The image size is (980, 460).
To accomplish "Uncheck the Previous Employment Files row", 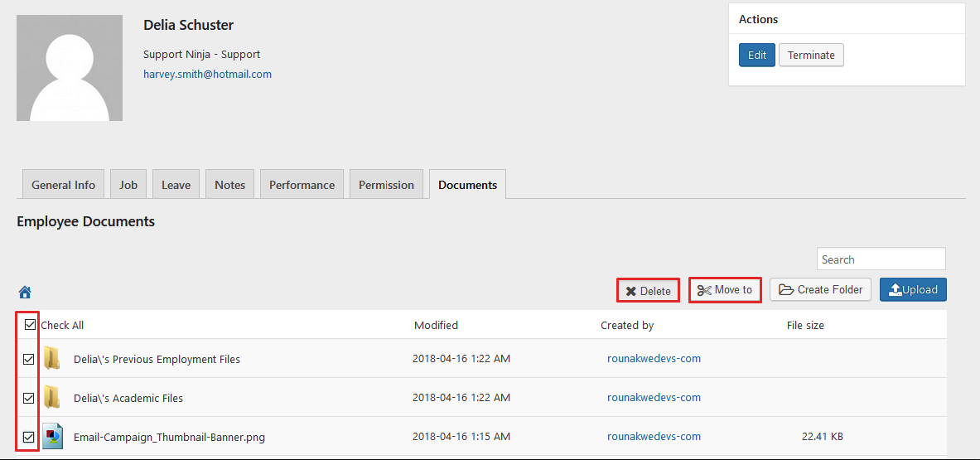I will 29,360.
